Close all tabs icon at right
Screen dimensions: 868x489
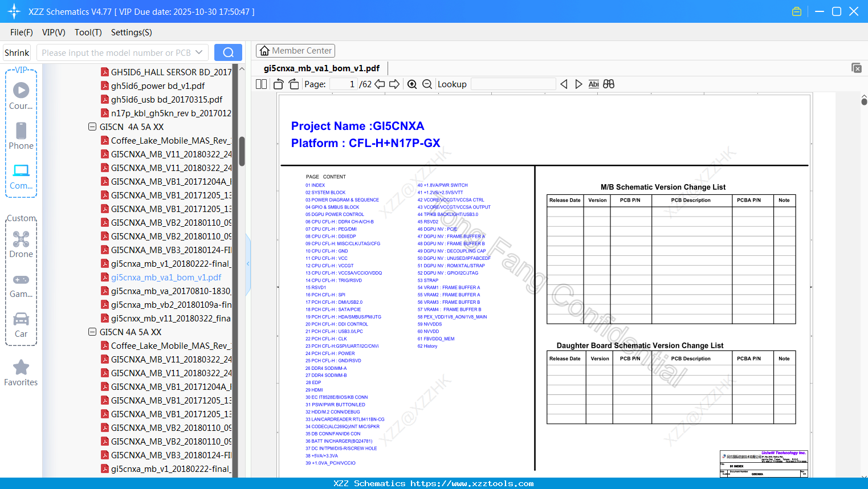click(x=857, y=68)
